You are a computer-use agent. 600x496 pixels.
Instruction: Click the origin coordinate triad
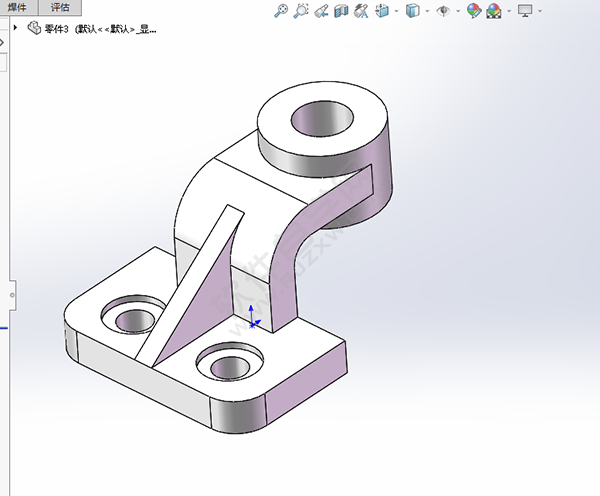click(254, 318)
